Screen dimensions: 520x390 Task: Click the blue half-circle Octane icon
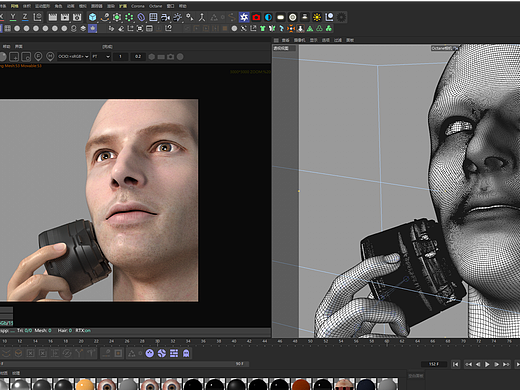(268, 17)
